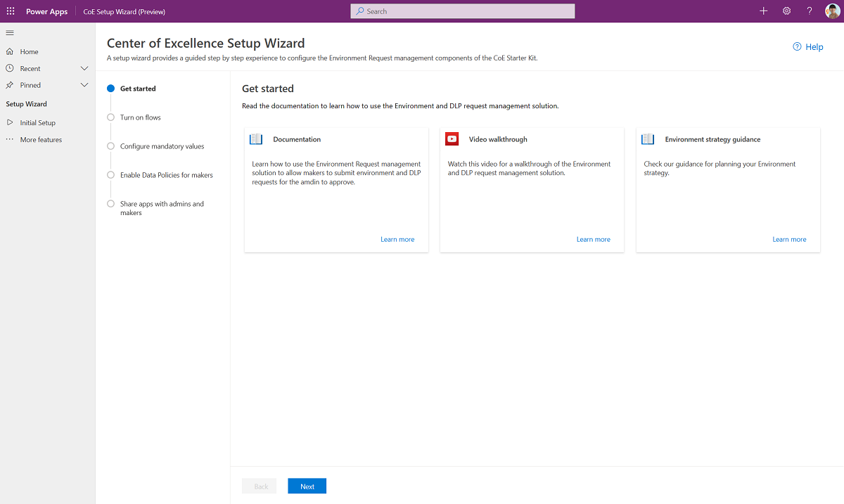Click Learn more in Video walkthrough card
Image resolution: width=844 pixels, height=504 pixels.
pos(594,239)
